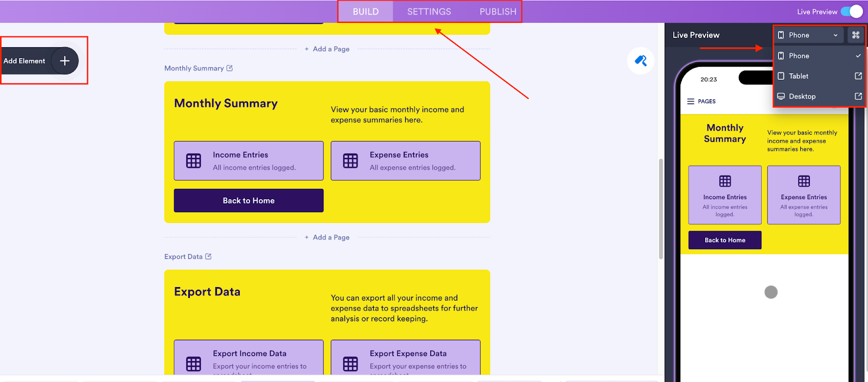Click the Tablet open-in-new-window icon
Viewport: 868px width, 382px height.
pos(858,76)
